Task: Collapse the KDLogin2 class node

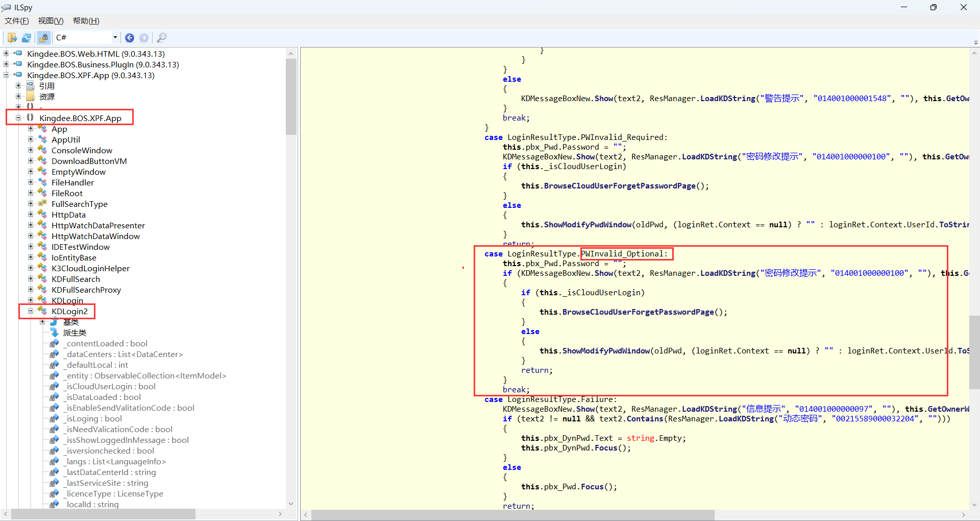Action: click(31, 311)
